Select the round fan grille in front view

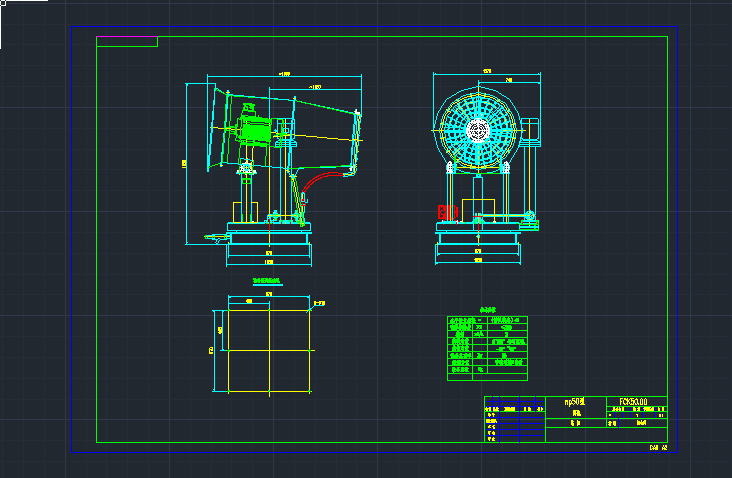click(478, 130)
